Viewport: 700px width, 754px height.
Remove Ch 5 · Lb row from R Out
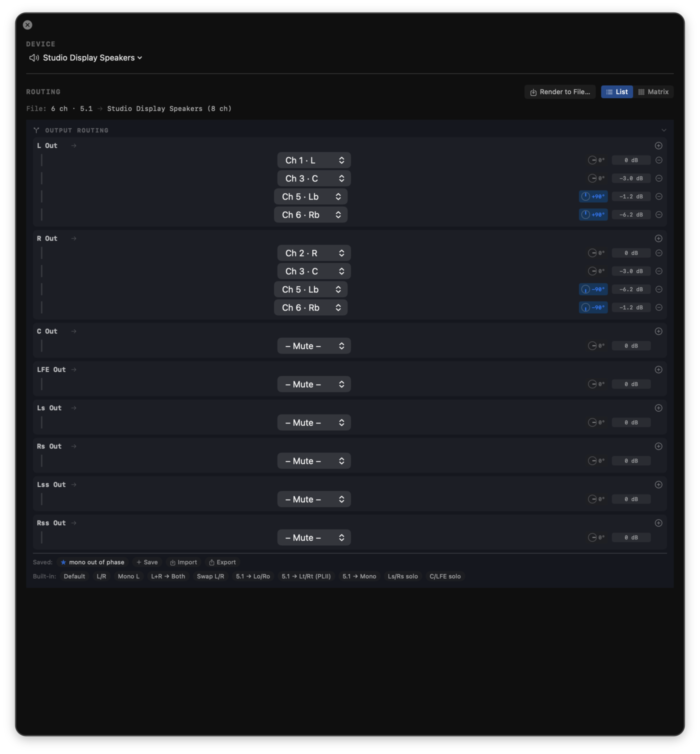[659, 289]
